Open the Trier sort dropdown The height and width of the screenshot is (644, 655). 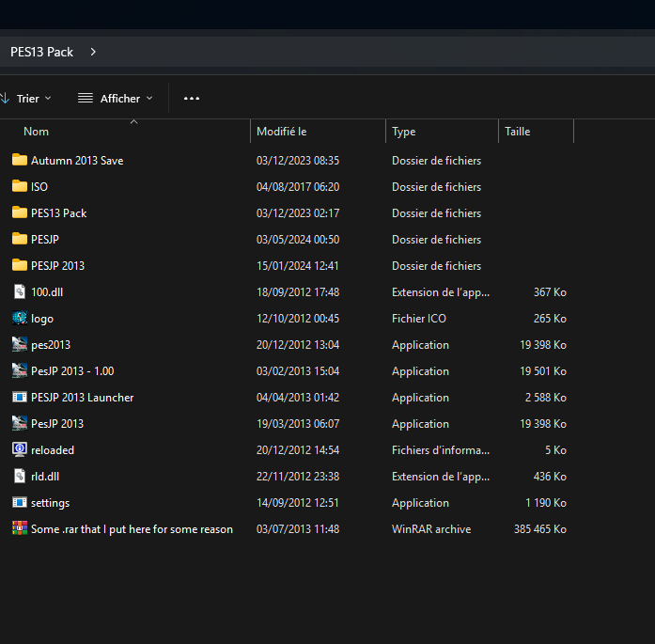(x=28, y=98)
